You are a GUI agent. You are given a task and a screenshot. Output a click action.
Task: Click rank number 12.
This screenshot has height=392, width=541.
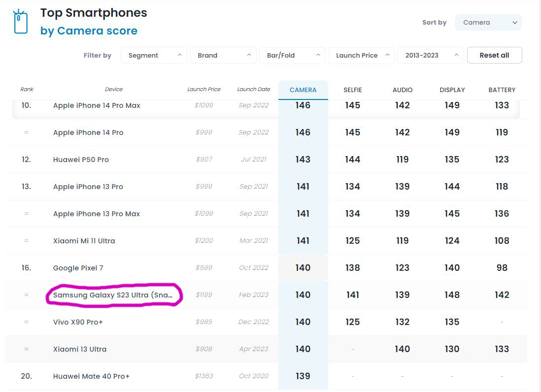click(26, 160)
